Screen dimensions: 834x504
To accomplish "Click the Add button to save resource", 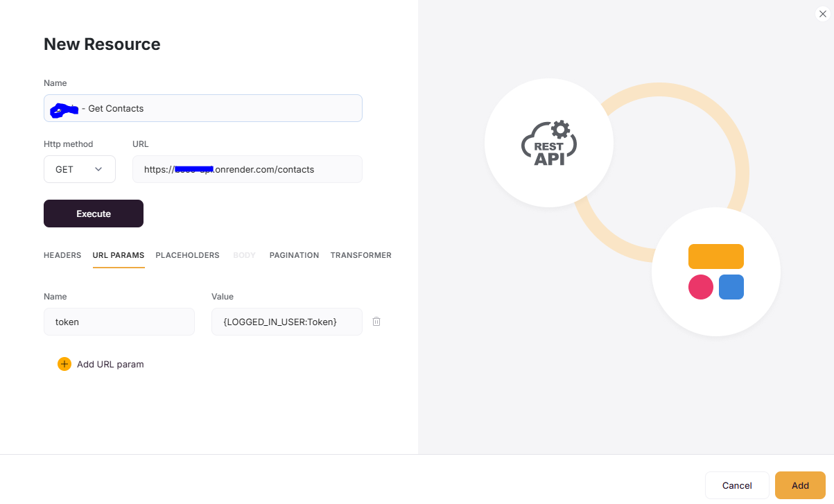I will pyautogui.click(x=800, y=485).
